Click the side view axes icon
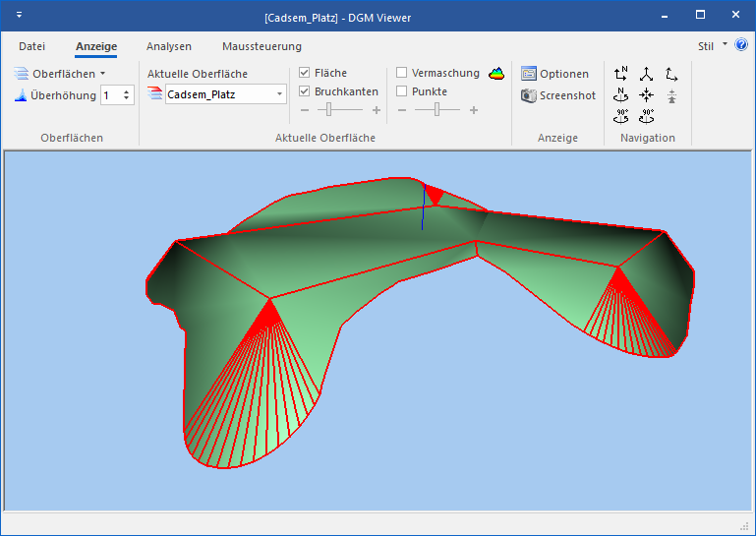756x536 pixels. [x=671, y=74]
